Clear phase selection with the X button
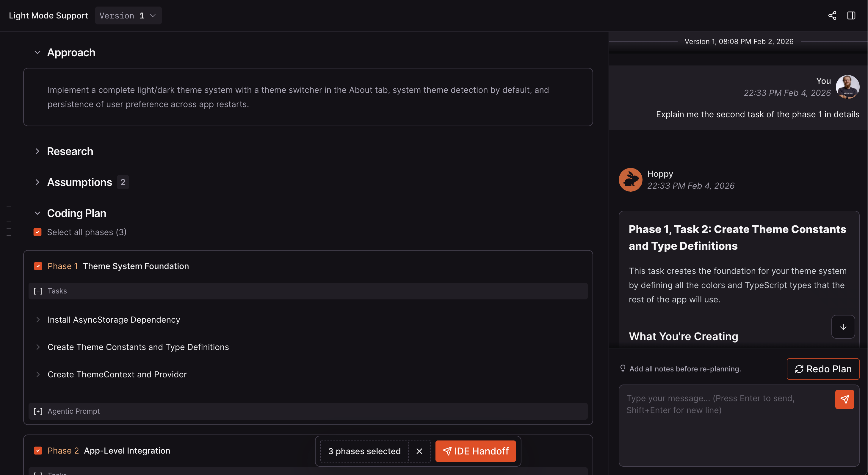This screenshot has height=475, width=868. 419,451
